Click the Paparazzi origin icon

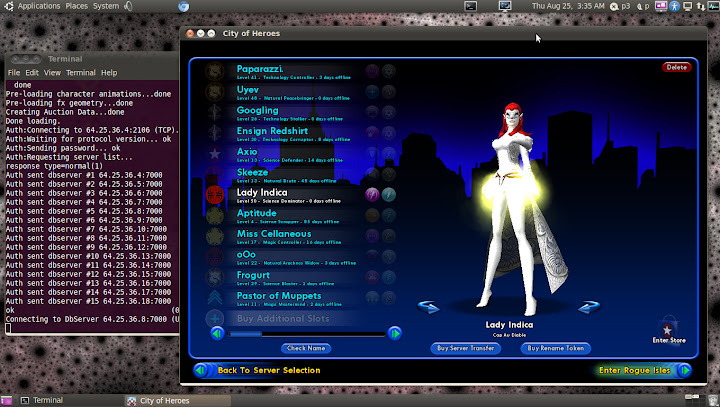(x=372, y=71)
